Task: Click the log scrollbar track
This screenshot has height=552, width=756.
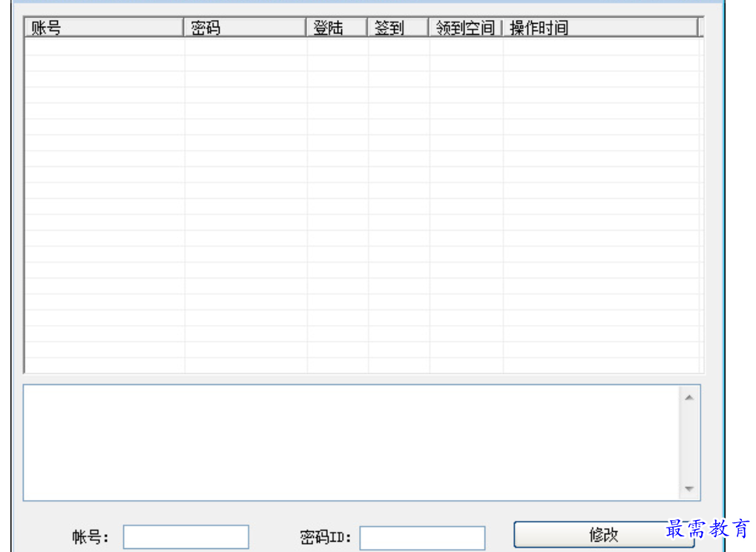Action: [689, 443]
